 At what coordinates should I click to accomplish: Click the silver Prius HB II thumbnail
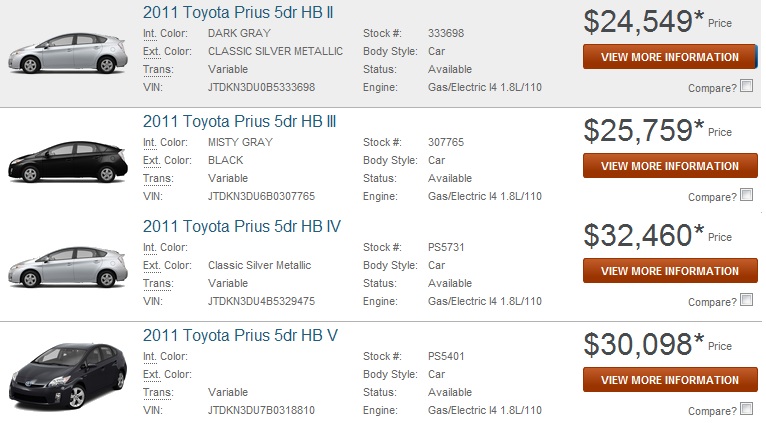coord(66,53)
